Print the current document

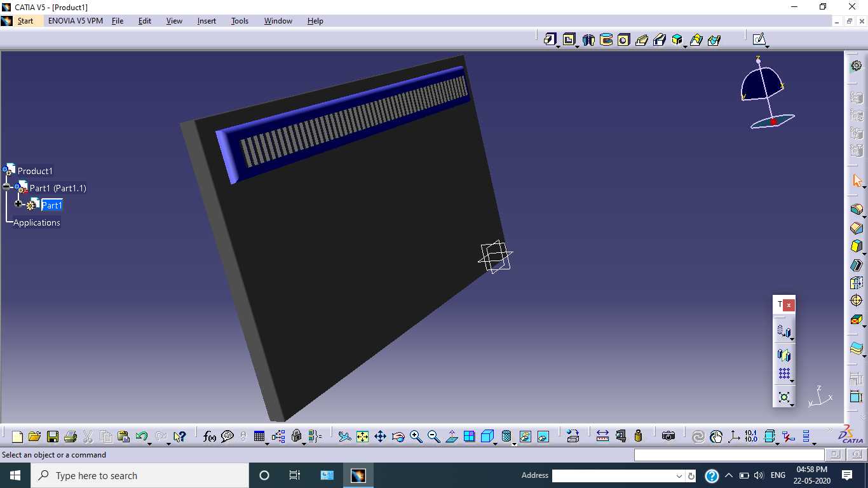pos(71,437)
